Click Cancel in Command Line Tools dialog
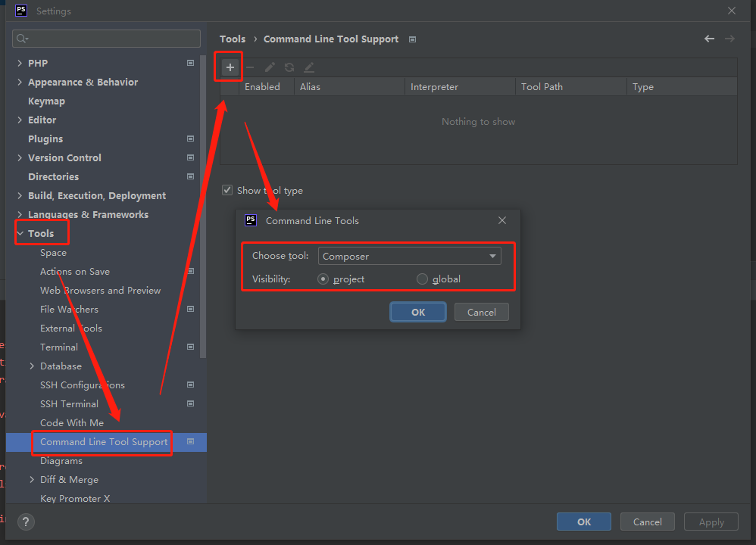This screenshot has width=756, height=545. coord(481,312)
